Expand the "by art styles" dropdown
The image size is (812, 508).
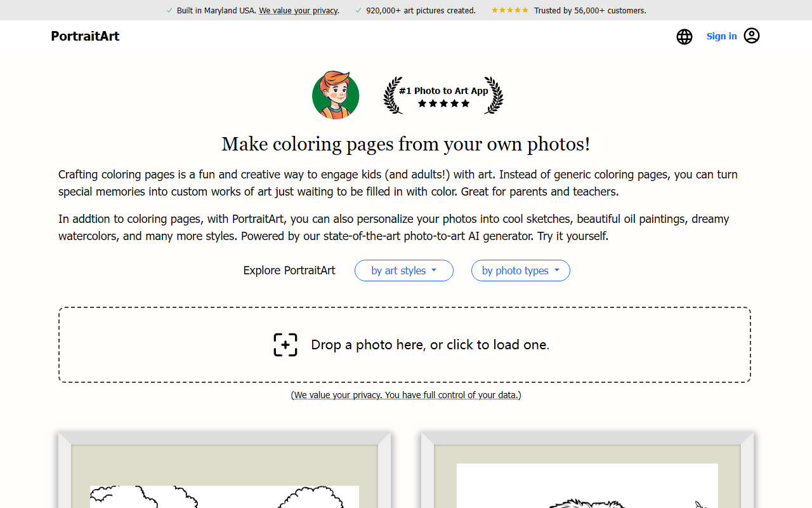(x=404, y=271)
